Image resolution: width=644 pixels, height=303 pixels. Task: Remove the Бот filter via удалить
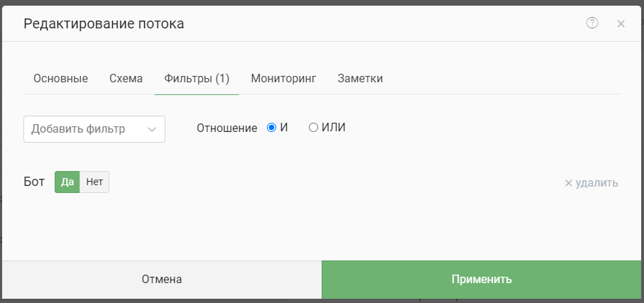pos(591,183)
